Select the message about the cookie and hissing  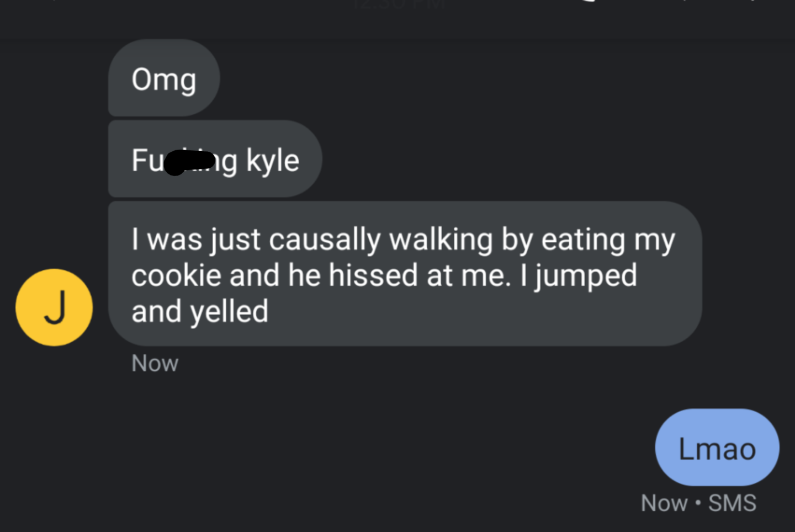pos(405,274)
